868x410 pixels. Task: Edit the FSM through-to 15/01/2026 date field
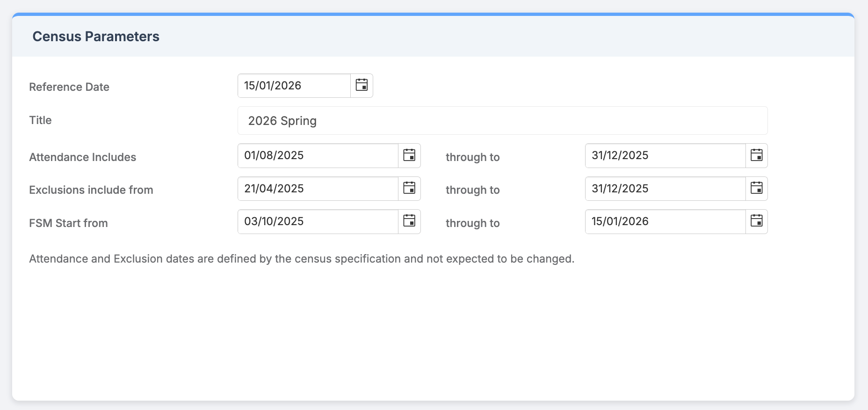(x=665, y=221)
